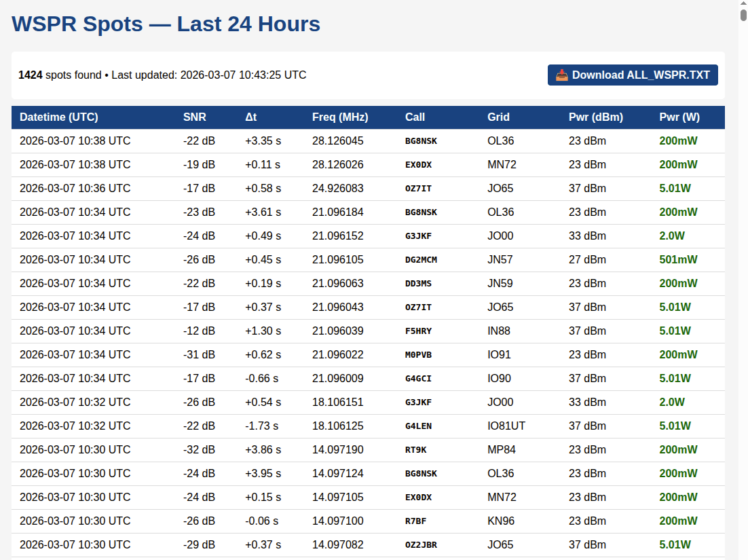Click frequency 24.926083 in the table
Screen dimensions: 748x560
click(337, 189)
